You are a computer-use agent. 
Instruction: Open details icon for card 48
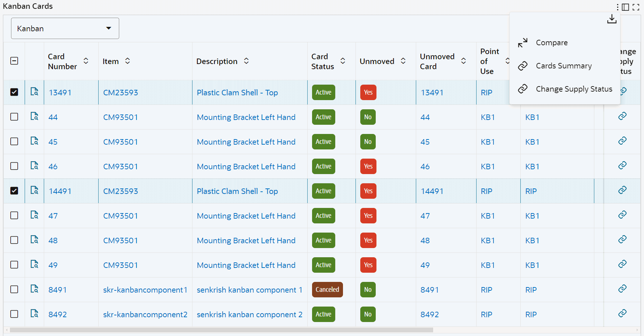tap(34, 240)
